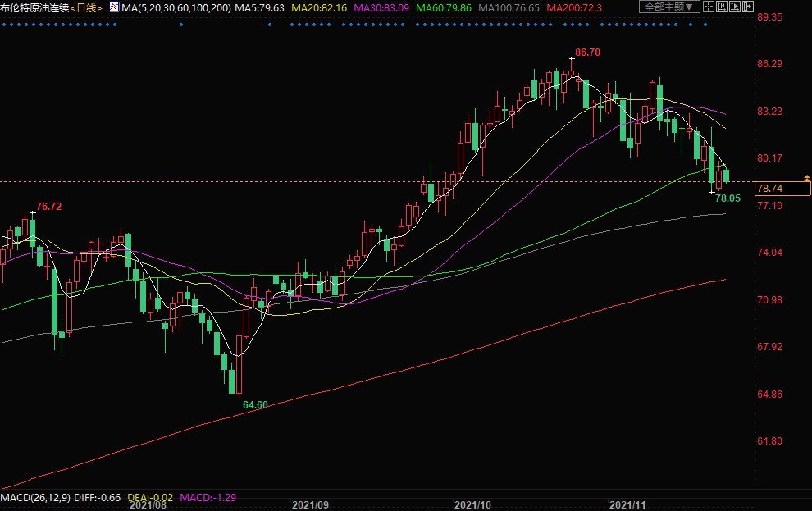Click the small square icon before MA parameters
Viewport: 812px width, 511px height.
[x=115, y=7]
